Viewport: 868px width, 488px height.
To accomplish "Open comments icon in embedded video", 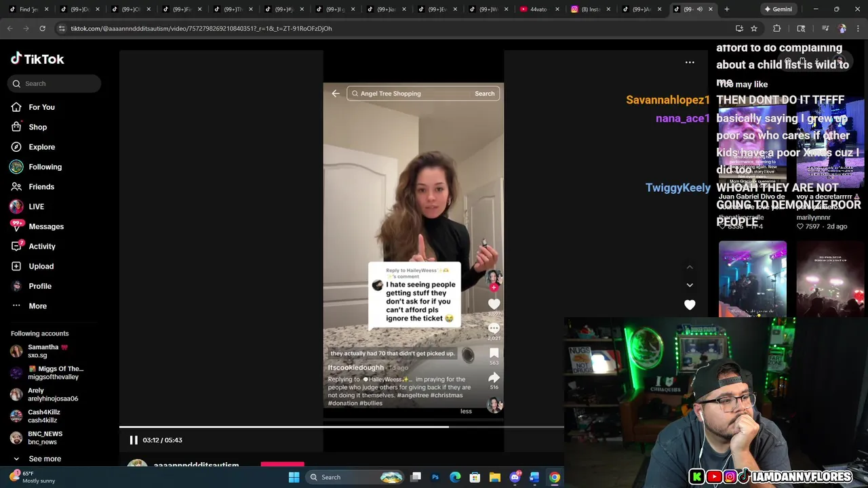I will [x=494, y=329].
